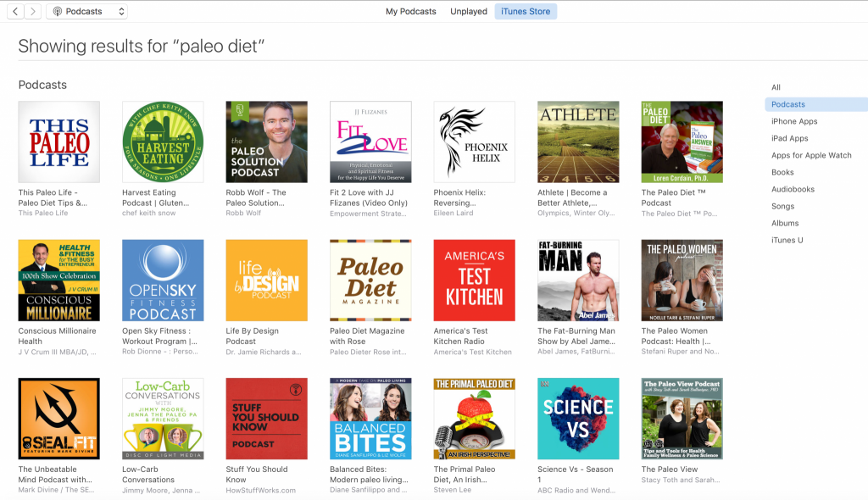868x500 pixels.
Task: Switch to My Podcasts tab
Action: (x=411, y=11)
